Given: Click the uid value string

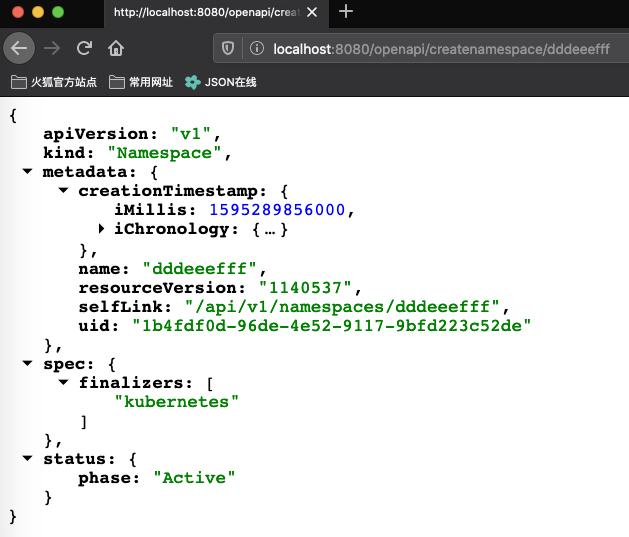Looking at the screenshot, I should pos(331,325).
